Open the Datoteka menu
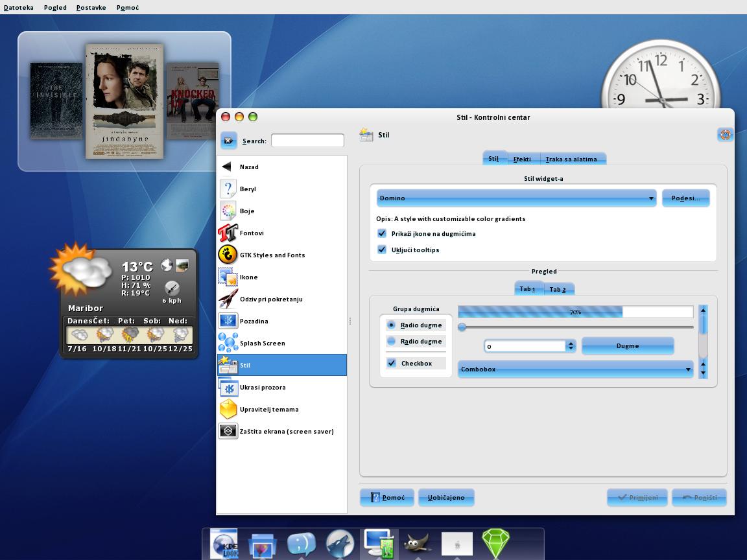Viewport: 747px width, 560px height. point(19,8)
